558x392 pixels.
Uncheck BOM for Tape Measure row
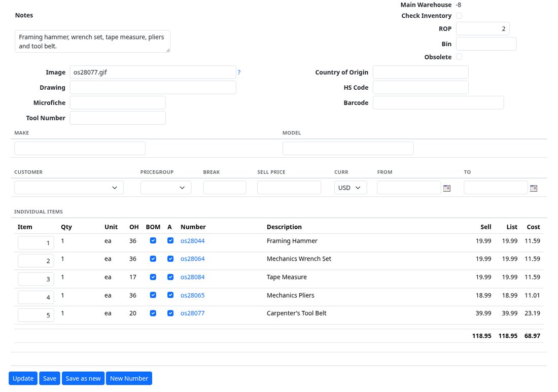pos(153,277)
